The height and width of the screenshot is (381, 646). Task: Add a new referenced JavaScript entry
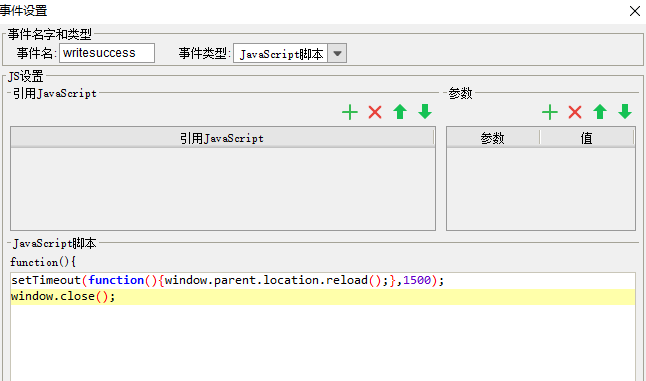(x=350, y=112)
